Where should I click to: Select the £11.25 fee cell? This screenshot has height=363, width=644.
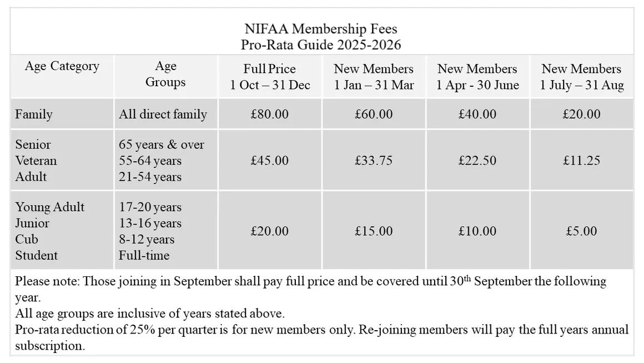tap(581, 161)
